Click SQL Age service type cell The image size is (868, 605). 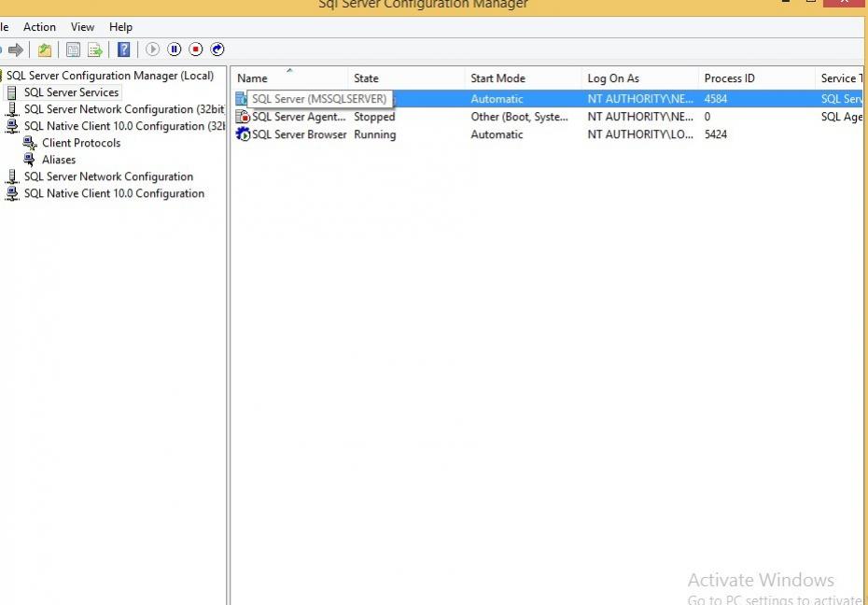842,117
